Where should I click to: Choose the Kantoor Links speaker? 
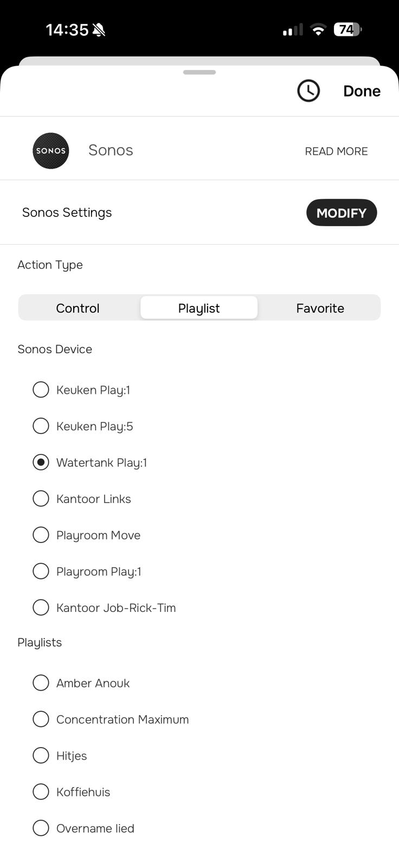point(41,499)
